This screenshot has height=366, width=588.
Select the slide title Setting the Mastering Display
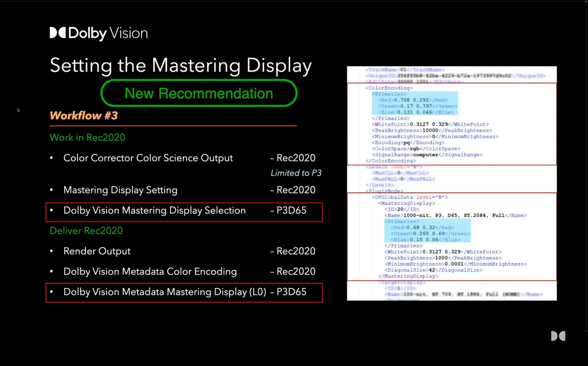tap(181, 65)
